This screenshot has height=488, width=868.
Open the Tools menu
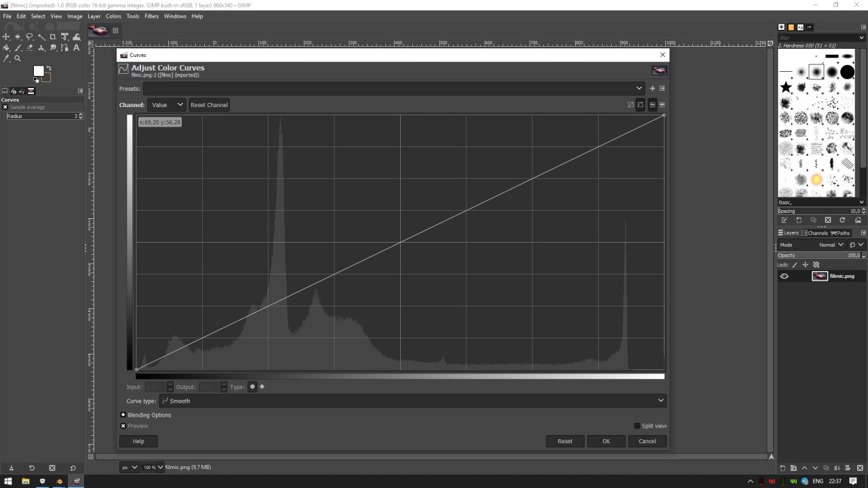point(133,16)
